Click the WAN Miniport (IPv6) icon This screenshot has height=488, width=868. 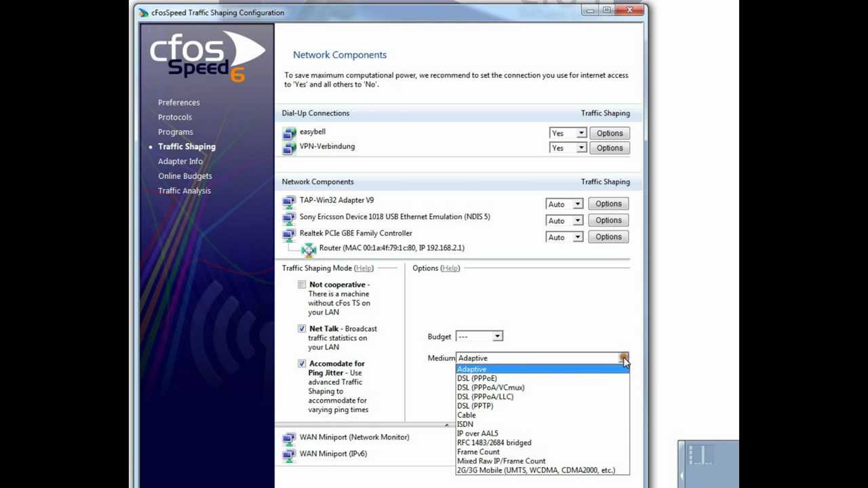[x=290, y=455]
